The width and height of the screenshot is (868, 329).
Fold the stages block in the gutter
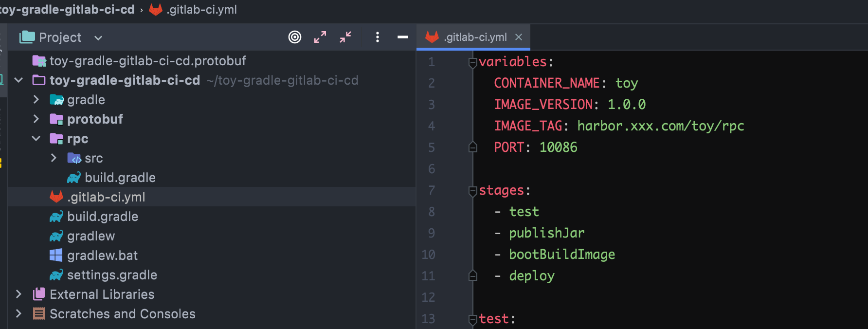[x=472, y=191]
